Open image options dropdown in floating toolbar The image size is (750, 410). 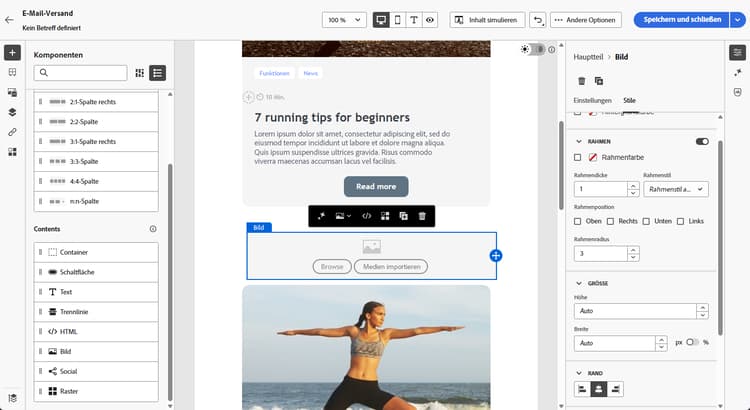(343, 216)
